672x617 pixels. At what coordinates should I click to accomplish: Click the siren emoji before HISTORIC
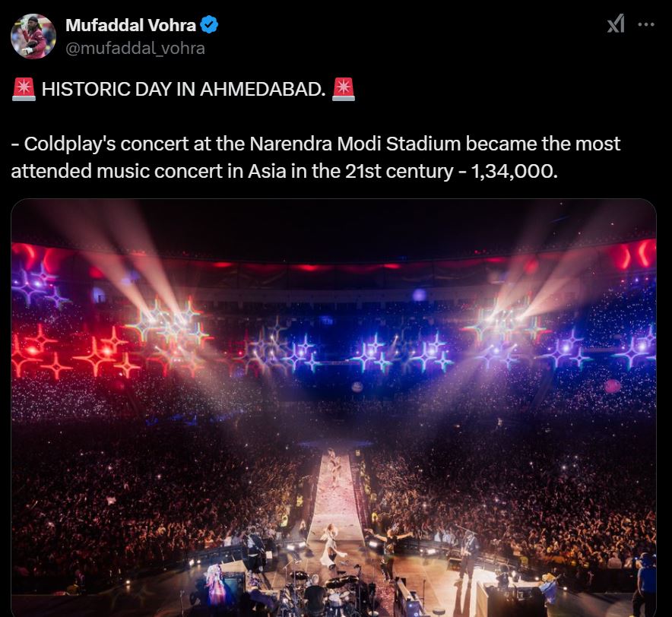(x=24, y=90)
